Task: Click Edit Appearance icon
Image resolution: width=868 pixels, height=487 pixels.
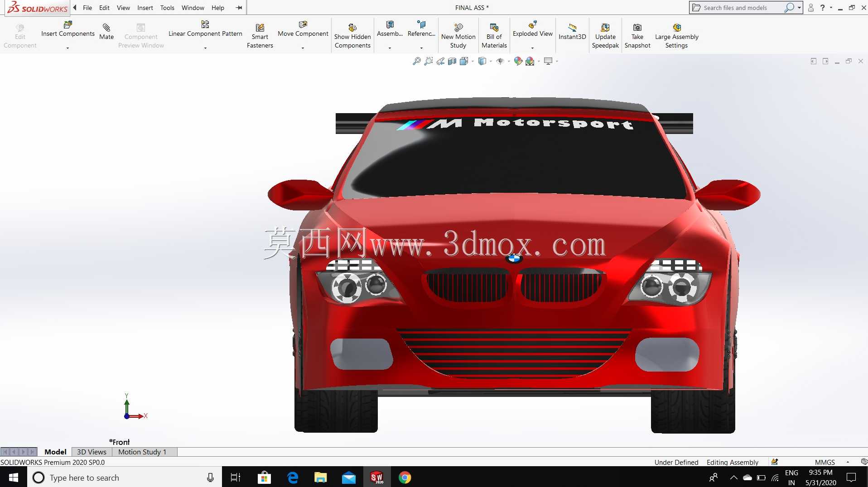Action: [518, 61]
